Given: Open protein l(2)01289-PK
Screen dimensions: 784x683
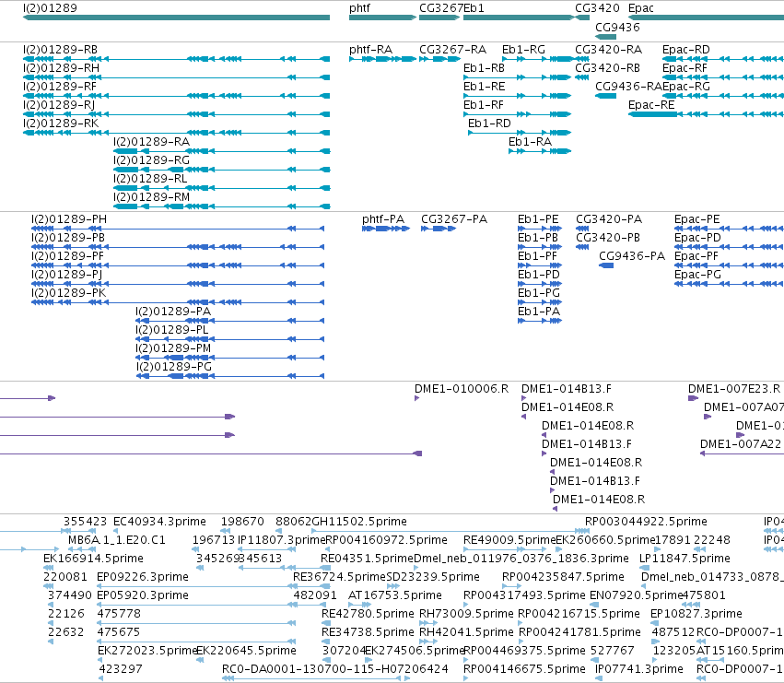Looking at the screenshot, I should click(x=68, y=293).
